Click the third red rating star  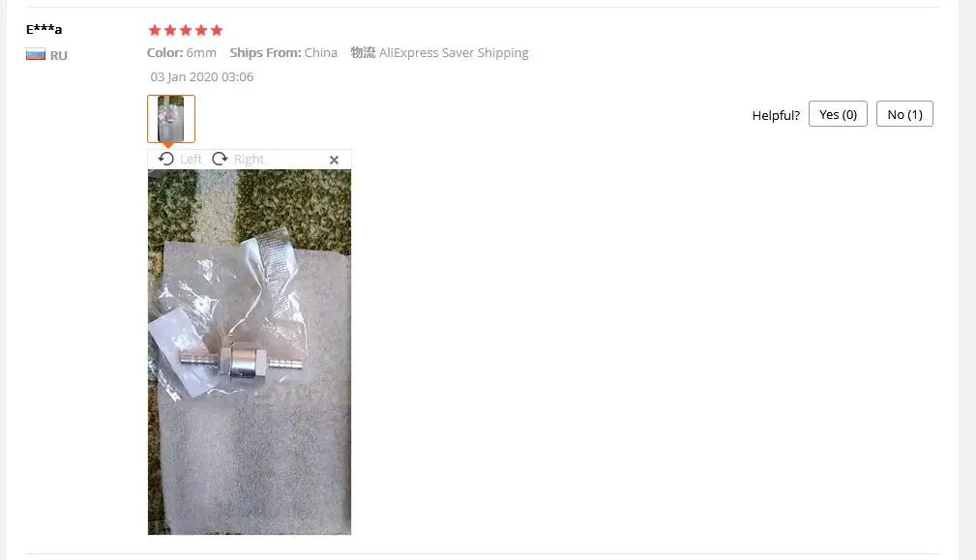(x=186, y=30)
